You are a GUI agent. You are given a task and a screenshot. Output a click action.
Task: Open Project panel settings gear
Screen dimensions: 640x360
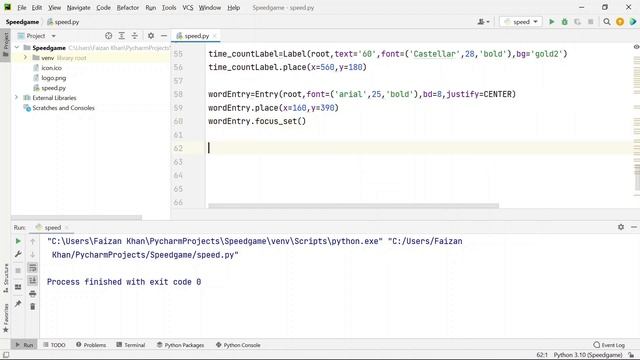[151, 36]
